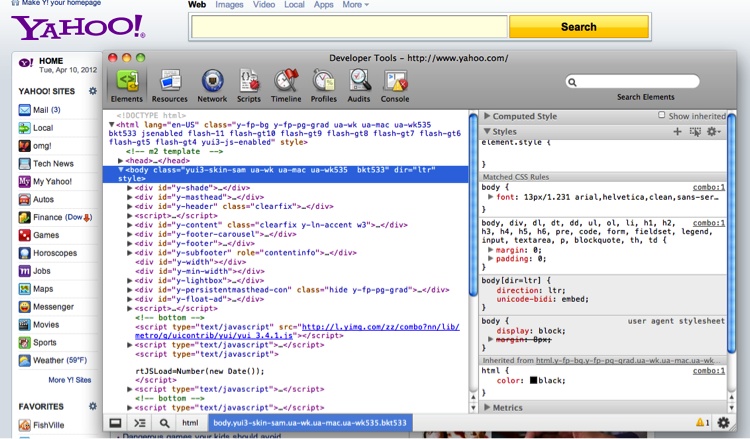Toggle the console drawer icon in bottom bar

pos(140,423)
